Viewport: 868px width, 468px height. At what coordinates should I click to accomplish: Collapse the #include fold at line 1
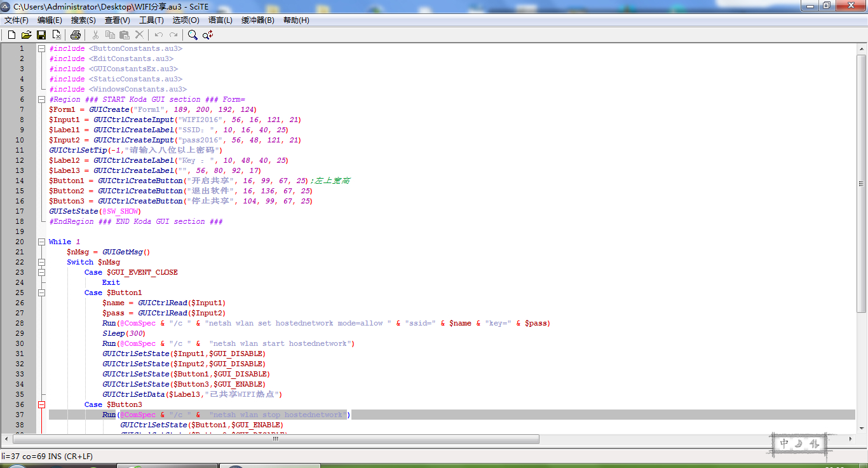click(x=42, y=48)
